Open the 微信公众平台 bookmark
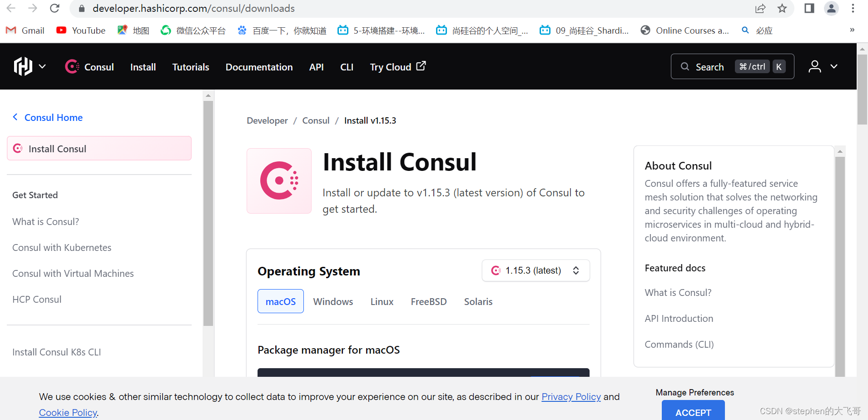This screenshot has width=868, height=420. (193, 30)
